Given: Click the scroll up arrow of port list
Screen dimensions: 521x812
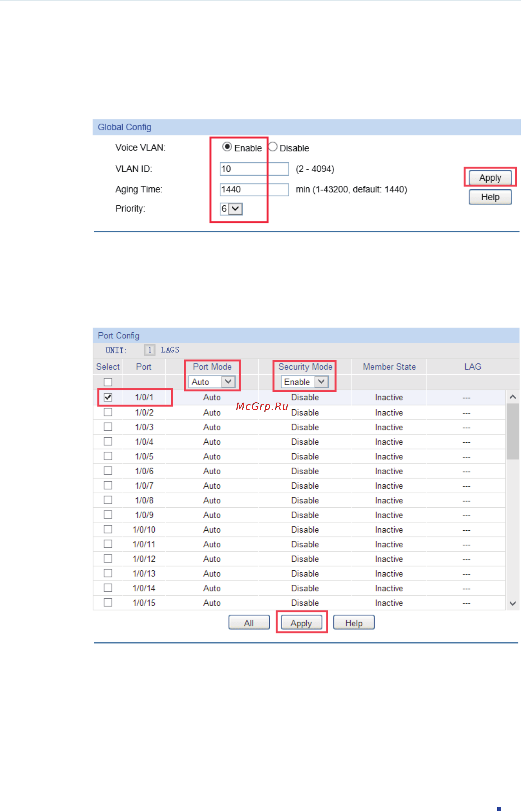Looking at the screenshot, I should click(x=513, y=397).
